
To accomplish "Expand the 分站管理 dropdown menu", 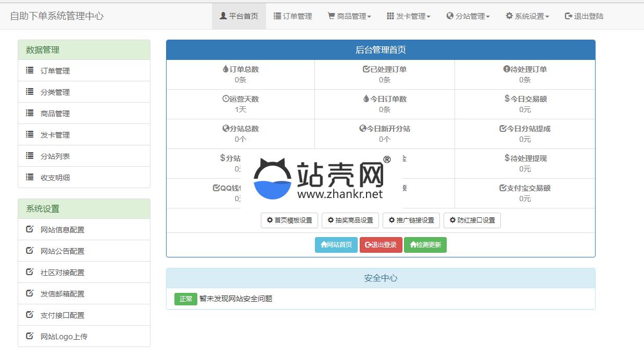I will [x=468, y=16].
